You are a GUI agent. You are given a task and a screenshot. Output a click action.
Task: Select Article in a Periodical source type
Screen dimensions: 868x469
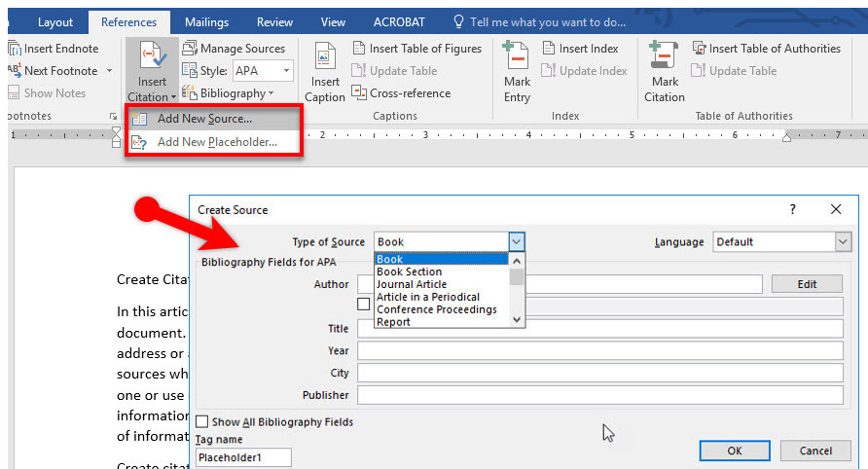441,298
